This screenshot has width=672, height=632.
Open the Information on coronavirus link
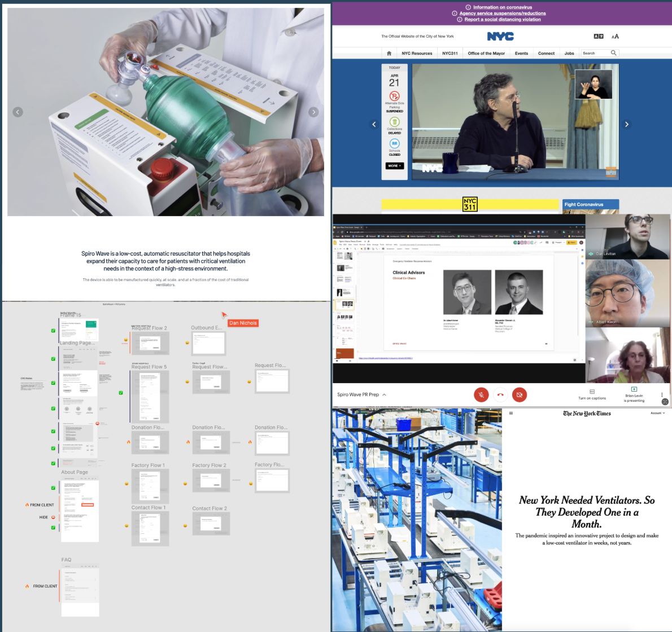[x=502, y=7]
